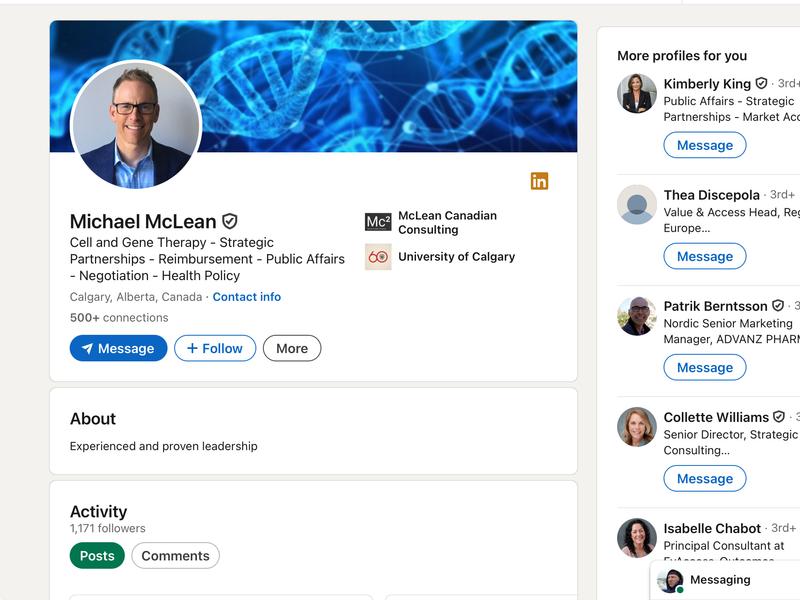Open Kimberly King's profile picture
The image size is (800, 600).
[x=637, y=93]
